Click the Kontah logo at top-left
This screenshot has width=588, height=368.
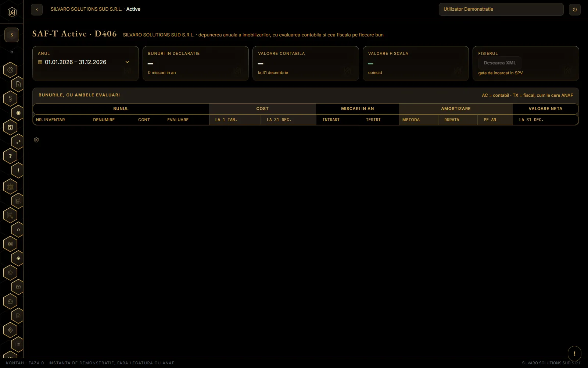tap(12, 12)
